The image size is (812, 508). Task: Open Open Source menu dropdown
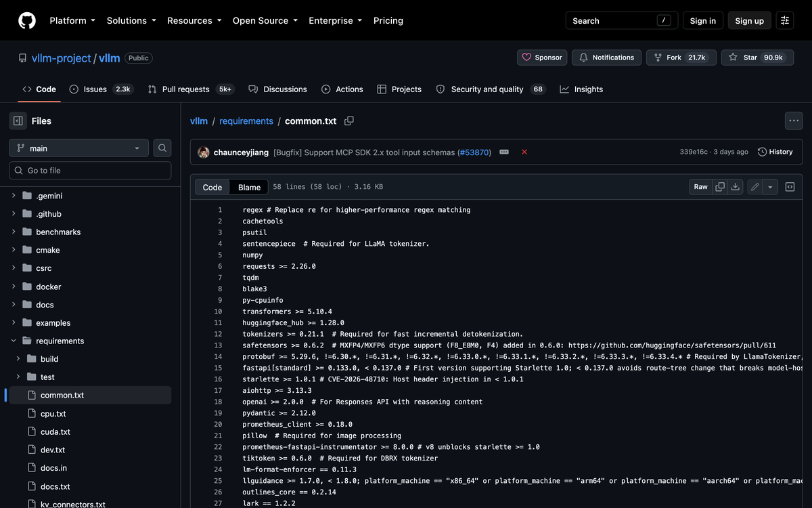coord(265,20)
